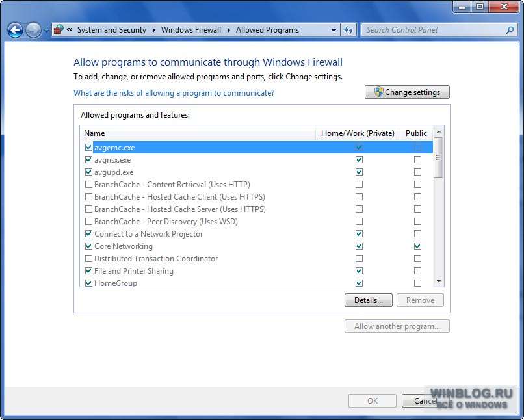
Task: Select the Allowed Programs breadcrumb
Action: coord(267,30)
